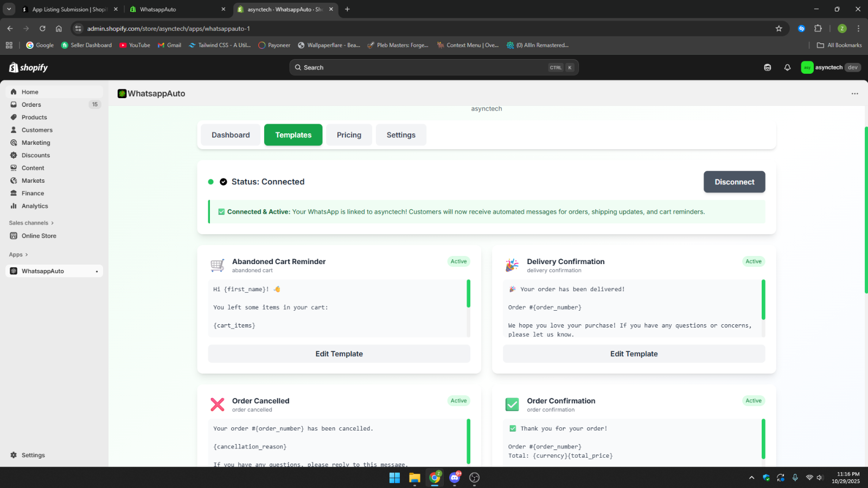
Task: Click the Order Confirmation checkmark icon
Action: 512,404
